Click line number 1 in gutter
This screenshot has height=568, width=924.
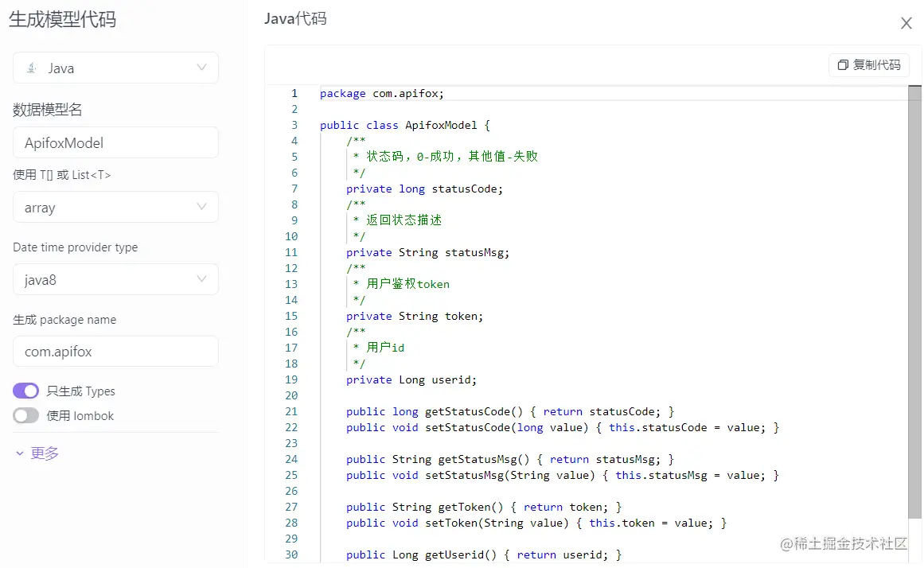click(x=294, y=93)
